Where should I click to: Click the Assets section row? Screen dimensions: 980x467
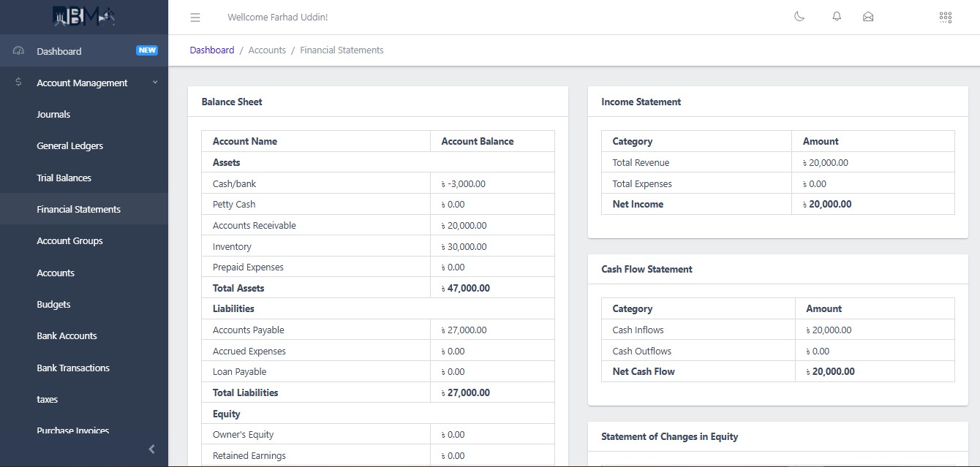(x=378, y=162)
